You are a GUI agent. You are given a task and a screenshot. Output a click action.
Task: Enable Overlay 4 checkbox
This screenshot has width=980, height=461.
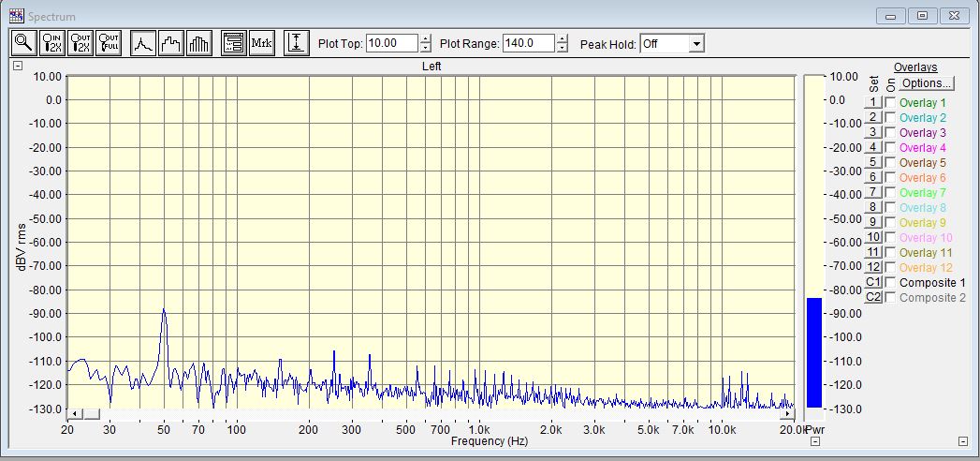pyautogui.click(x=890, y=148)
